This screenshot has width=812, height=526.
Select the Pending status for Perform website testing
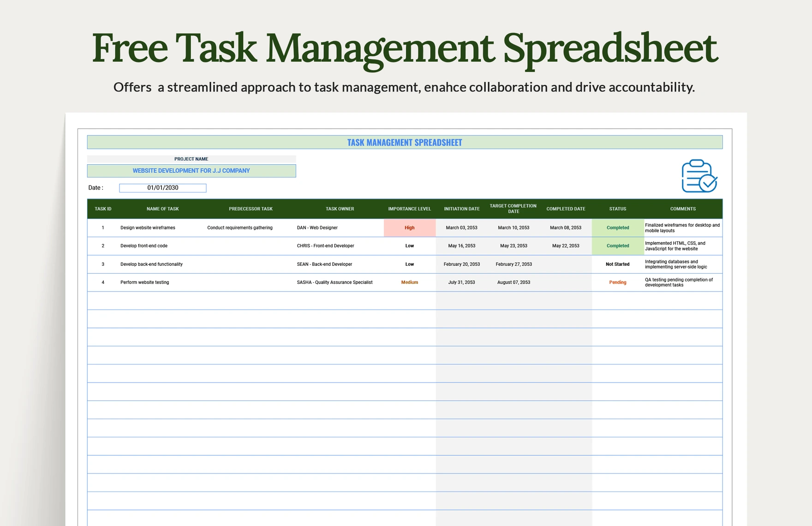(x=617, y=282)
